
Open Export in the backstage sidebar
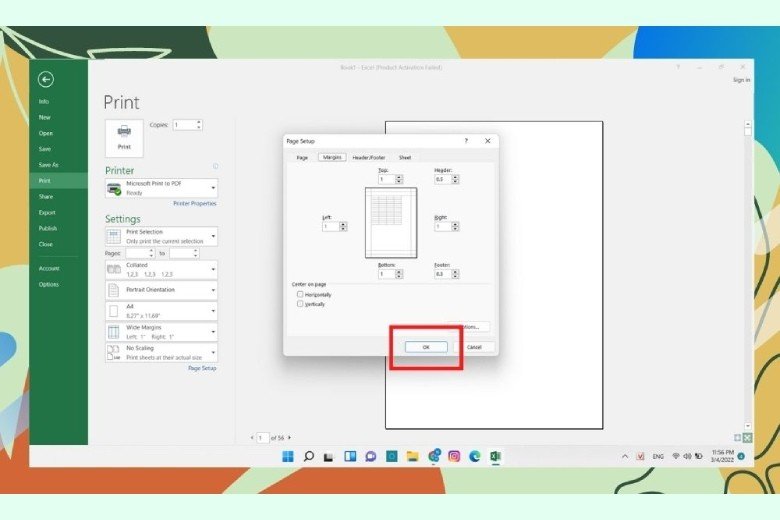point(47,212)
